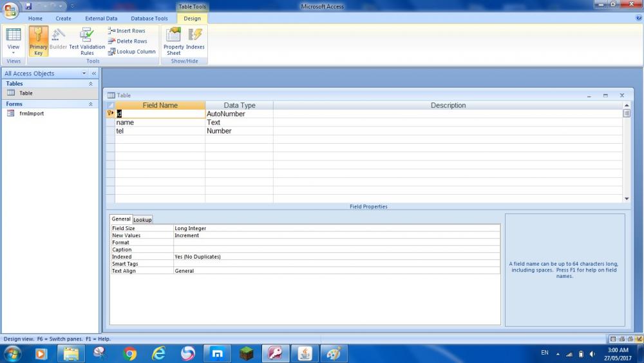Click the id field name cell
This screenshot has height=363, width=644.
(x=160, y=114)
